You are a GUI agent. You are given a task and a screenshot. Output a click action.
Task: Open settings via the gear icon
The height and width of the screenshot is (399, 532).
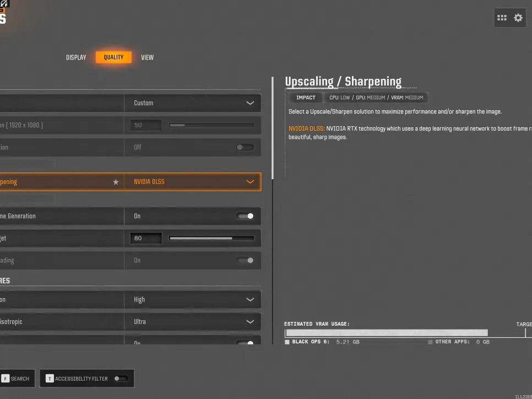pyautogui.click(x=518, y=18)
